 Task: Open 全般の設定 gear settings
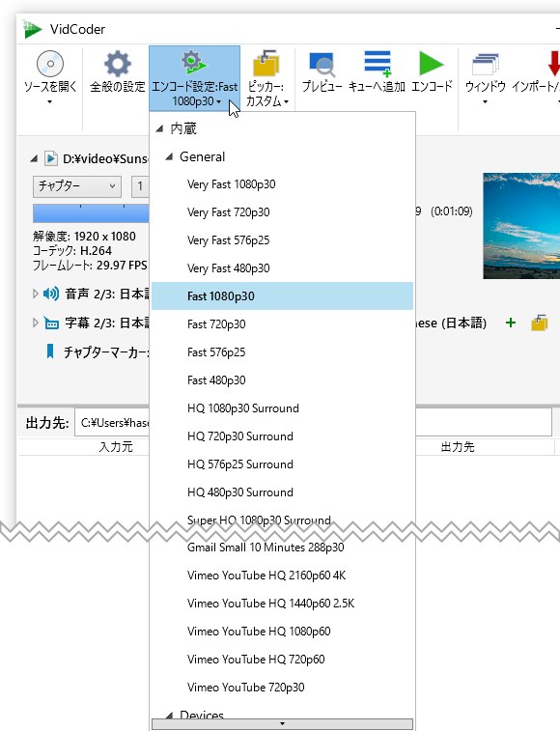coord(117,64)
